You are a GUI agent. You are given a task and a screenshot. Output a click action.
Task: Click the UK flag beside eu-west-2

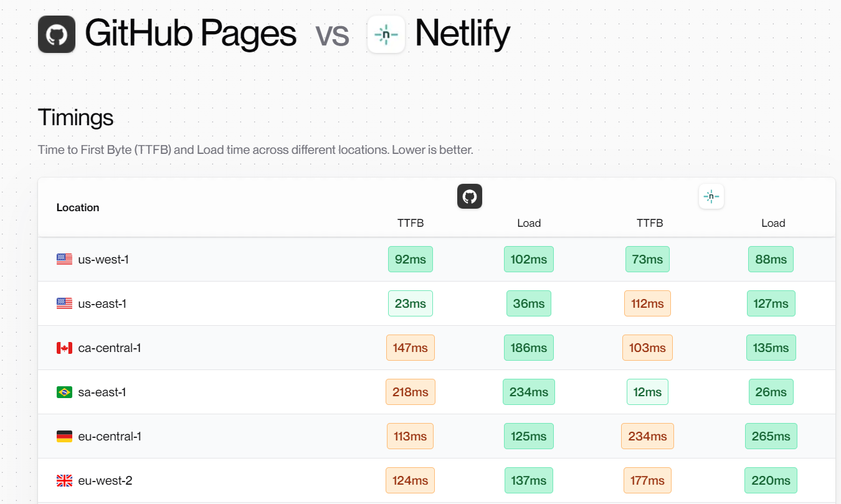click(x=64, y=481)
